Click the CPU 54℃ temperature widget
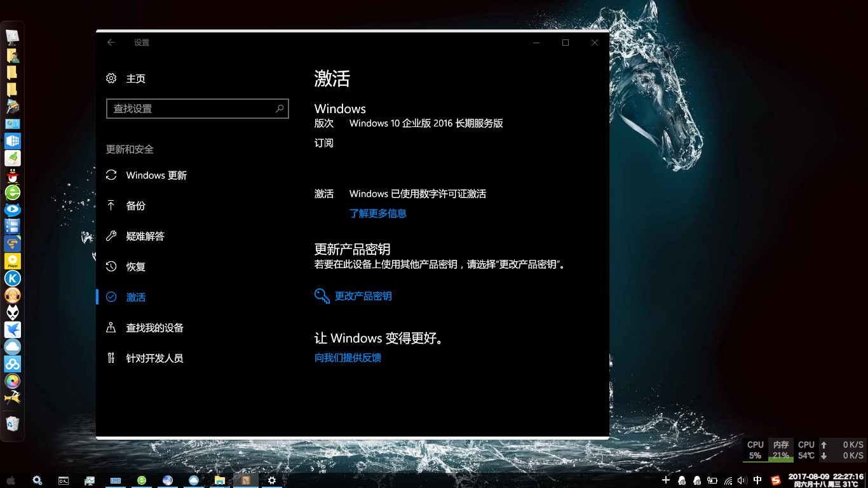 pos(806,450)
